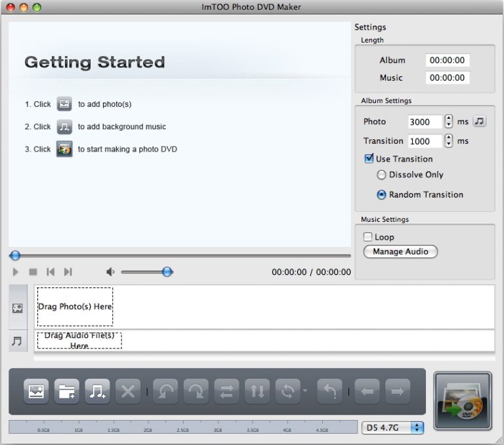Click the volume slider handle
504x445 pixels.
point(167,272)
